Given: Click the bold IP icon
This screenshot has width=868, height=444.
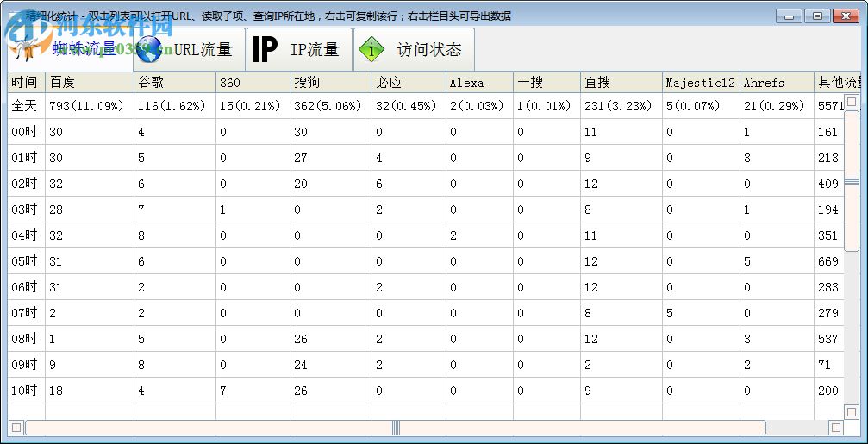Looking at the screenshot, I should [265, 50].
